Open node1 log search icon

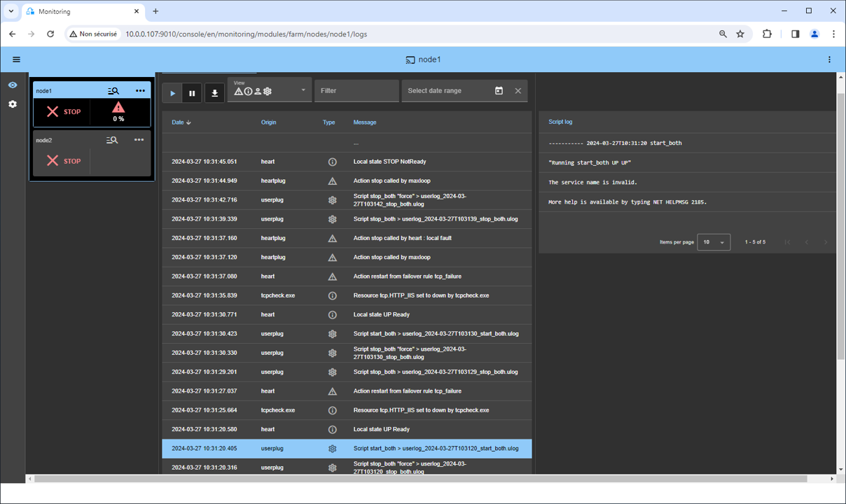[113, 91]
